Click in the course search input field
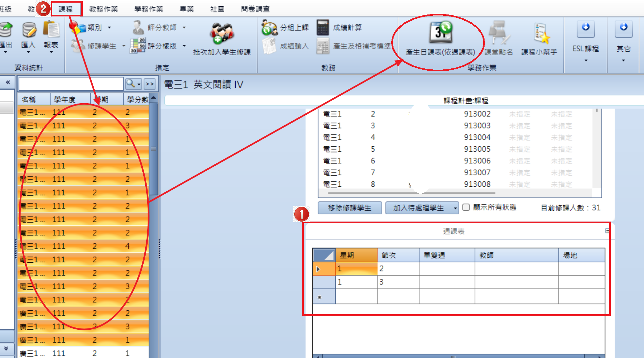 (71, 84)
